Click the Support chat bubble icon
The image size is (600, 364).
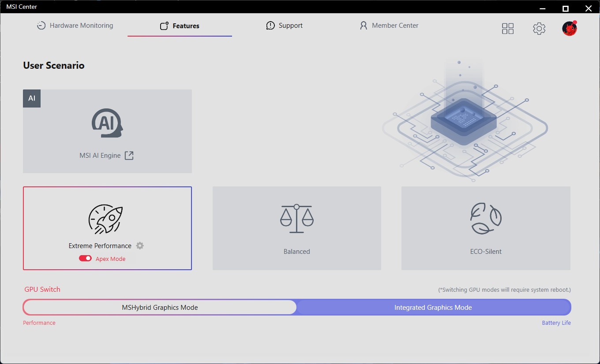tap(270, 26)
